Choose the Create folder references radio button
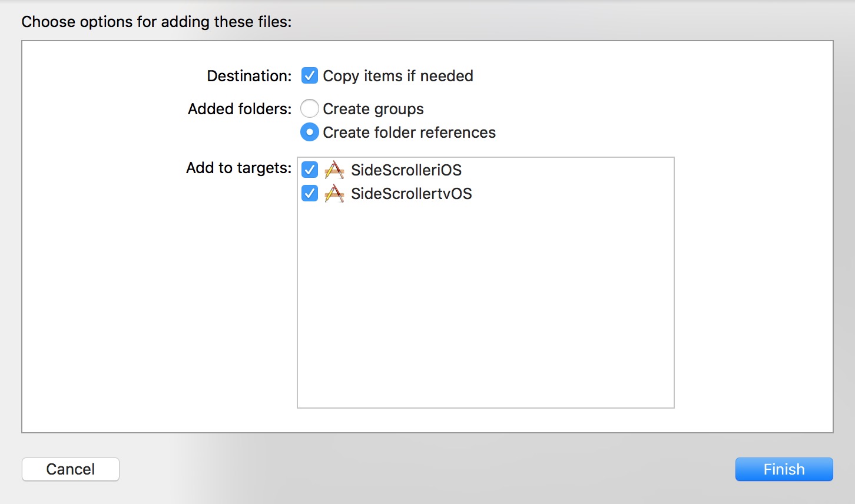Screen dimensions: 855x504 pyautogui.click(x=310, y=132)
